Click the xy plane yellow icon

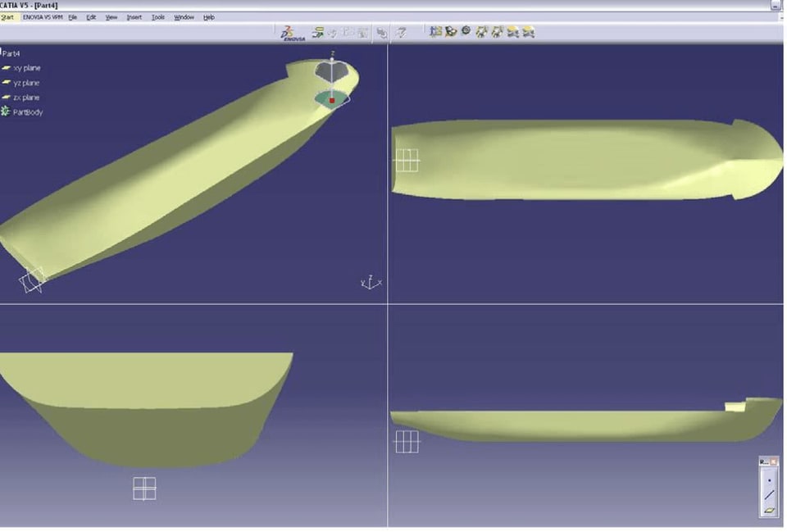coord(6,68)
